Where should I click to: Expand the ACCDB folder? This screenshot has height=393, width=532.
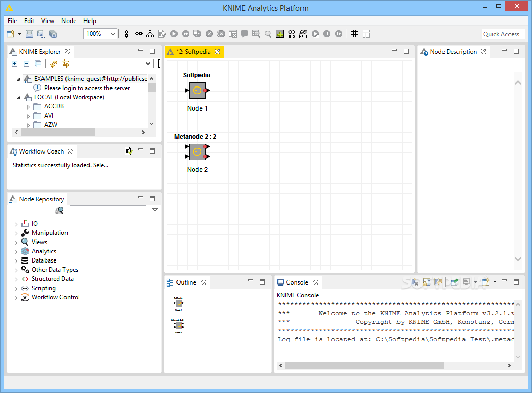coord(29,107)
